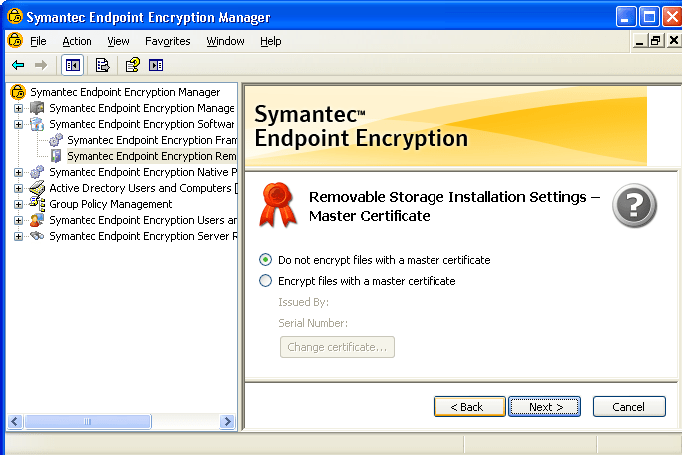
Task: Toggle the show/hide action pane icon
Action: pos(156,65)
